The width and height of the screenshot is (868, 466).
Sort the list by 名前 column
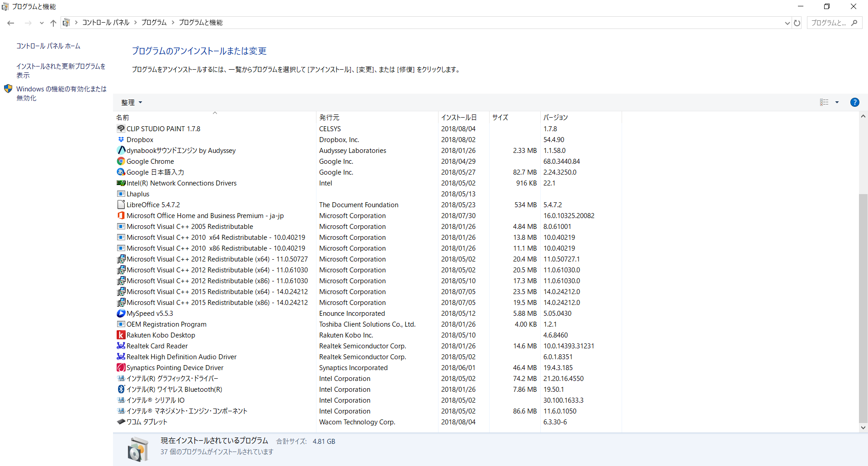(x=214, y=117)
